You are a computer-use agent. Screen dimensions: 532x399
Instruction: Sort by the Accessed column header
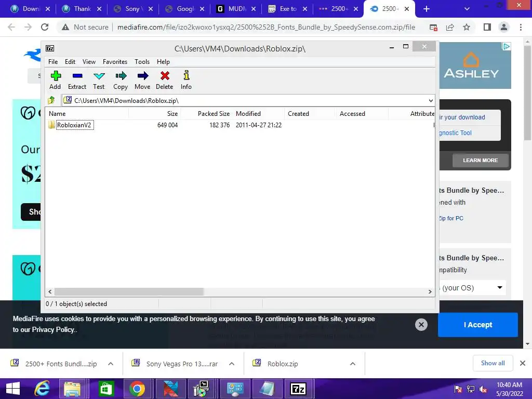click(362, 114)
